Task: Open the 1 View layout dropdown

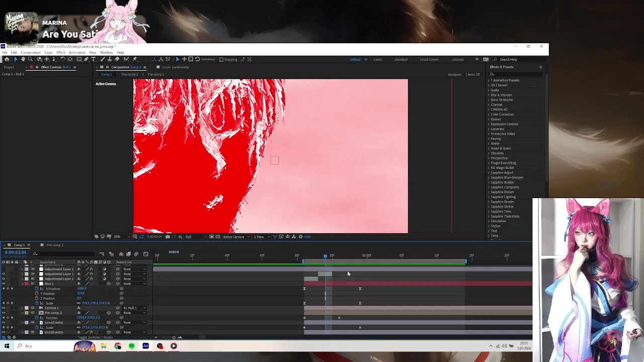Action: [x=261, y=237]
